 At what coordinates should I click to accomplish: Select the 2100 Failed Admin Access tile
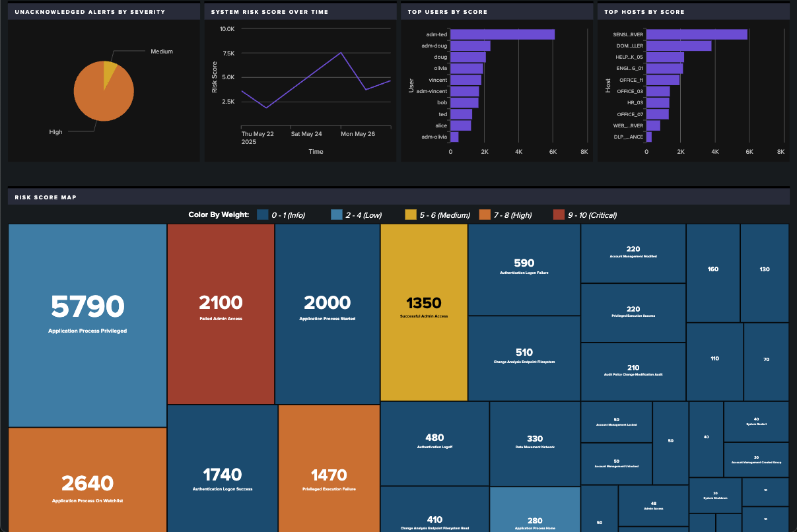tap(221, 314)
